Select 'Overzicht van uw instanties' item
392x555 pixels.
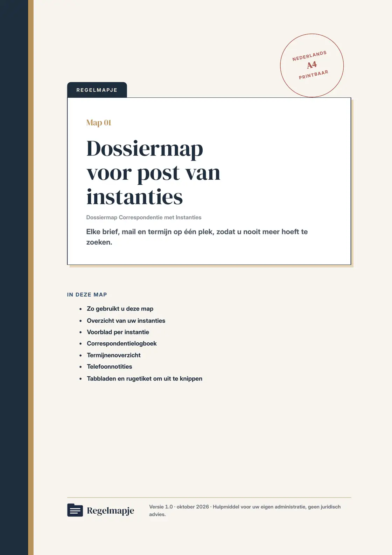(x=126, y=321)
